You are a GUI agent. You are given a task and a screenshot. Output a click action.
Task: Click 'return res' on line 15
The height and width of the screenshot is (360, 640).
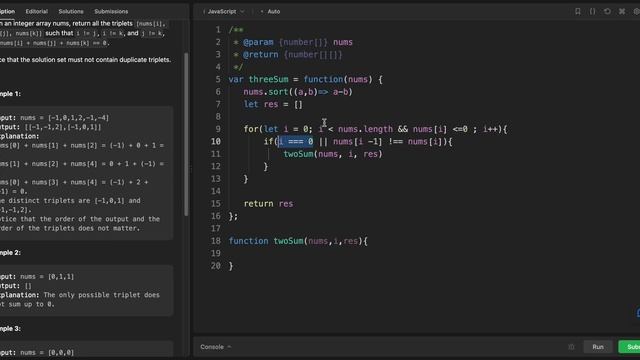click(x=268, y=204)
